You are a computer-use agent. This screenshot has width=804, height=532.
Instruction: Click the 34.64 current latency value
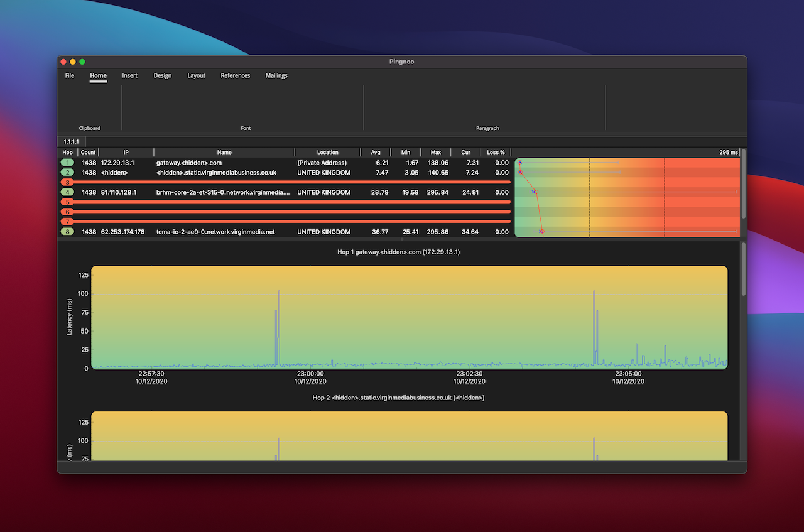pos(470,232)
